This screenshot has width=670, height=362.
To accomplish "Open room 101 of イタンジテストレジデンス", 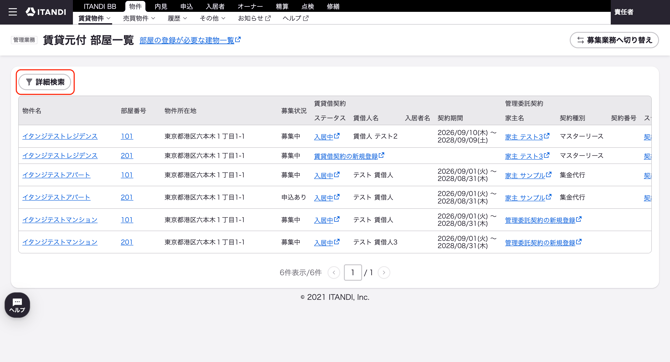I will coord(127,136).
